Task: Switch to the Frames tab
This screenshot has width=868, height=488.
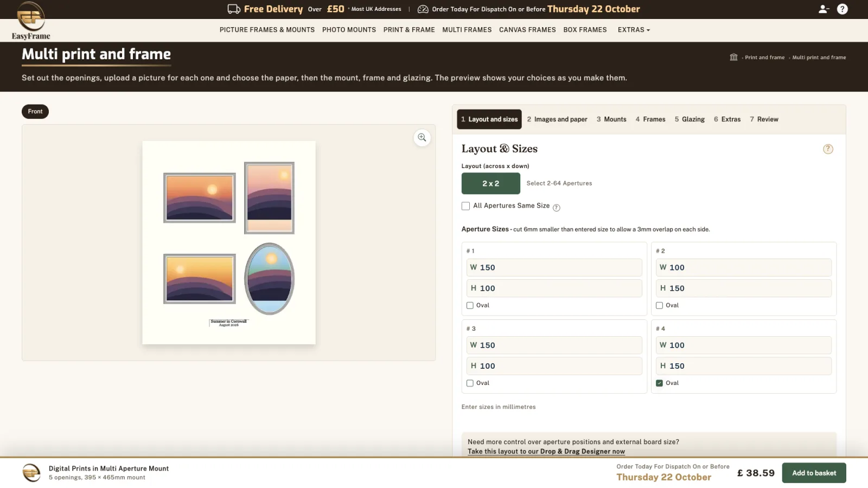Action: [x=650, y=119]
